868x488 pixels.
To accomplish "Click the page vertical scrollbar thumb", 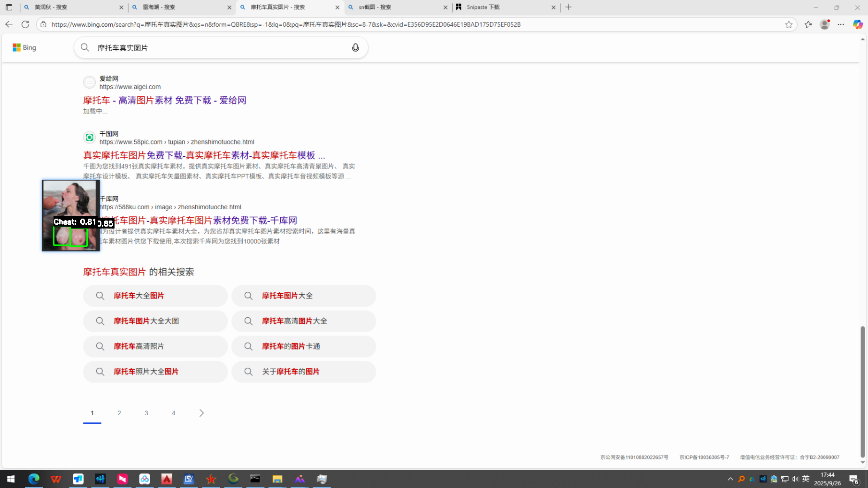I will click(x=862, y=392).
